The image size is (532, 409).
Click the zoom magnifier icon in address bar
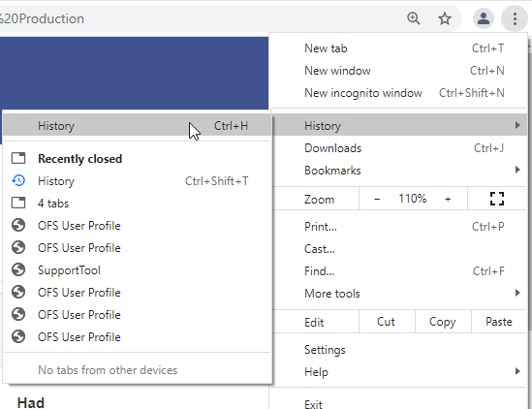(413, 18)
